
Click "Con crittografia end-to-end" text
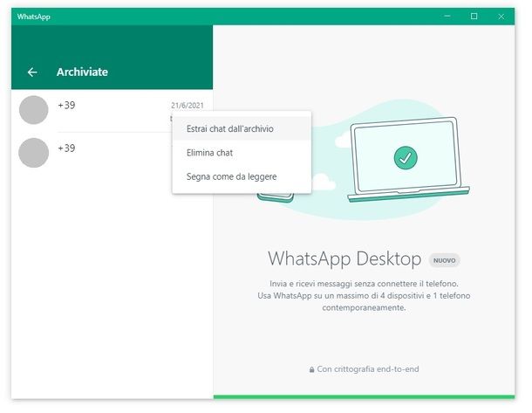[x=368, y=369]
